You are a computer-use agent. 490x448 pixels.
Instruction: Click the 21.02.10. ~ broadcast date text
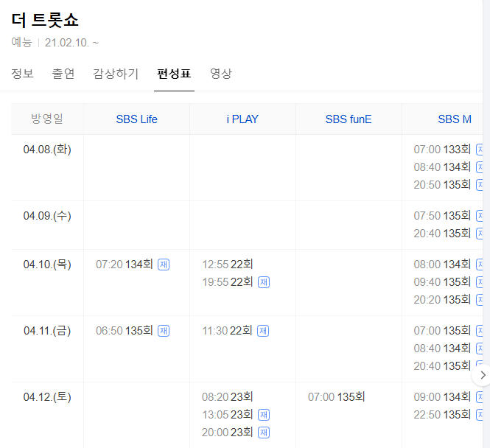pyautogui.click(x=71, y=43)
